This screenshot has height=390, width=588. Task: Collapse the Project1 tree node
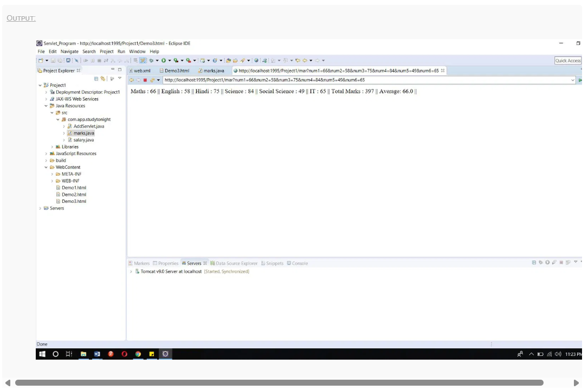[40, 85]
